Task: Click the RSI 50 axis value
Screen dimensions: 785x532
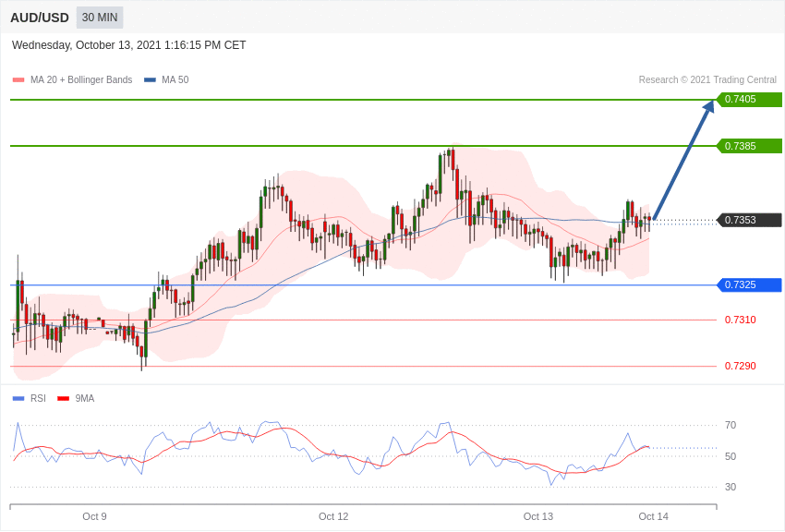Action: pyautogui.click(x=731, y=456)
